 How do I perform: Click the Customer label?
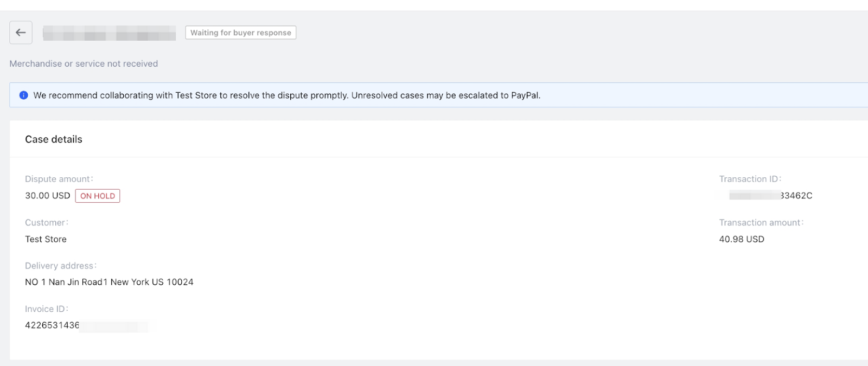click(46, 222)
